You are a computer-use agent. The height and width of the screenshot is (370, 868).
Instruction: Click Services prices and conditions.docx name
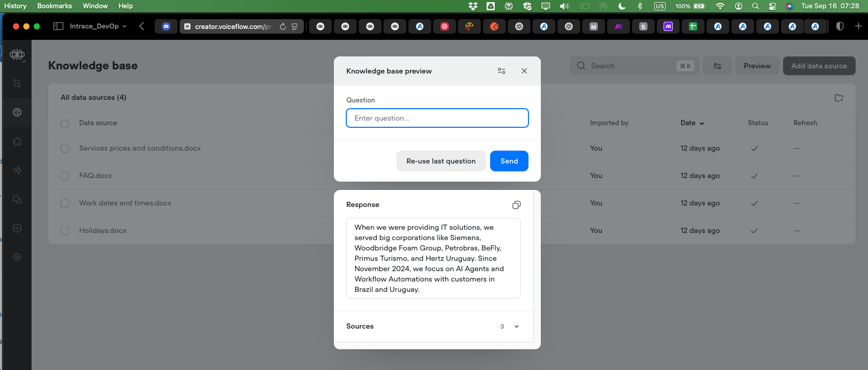(x=140, y=148)
